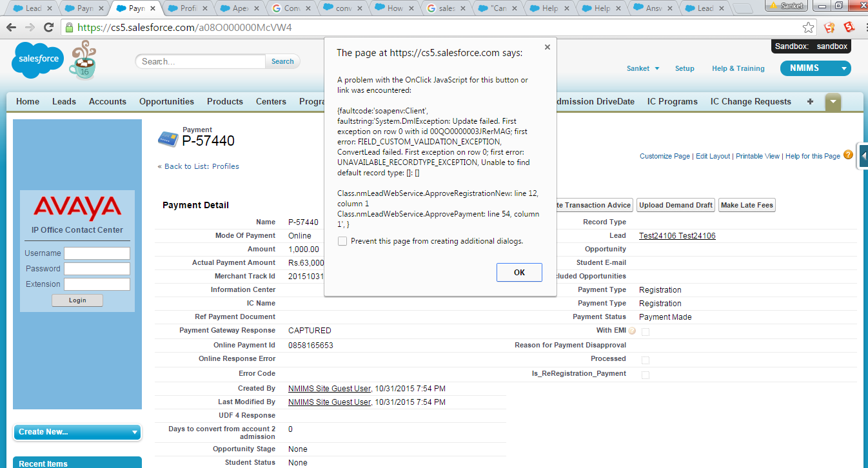Open NMIMS Site Guest User in Created By
The image size is (868, 468).
[x=330, y=389]
